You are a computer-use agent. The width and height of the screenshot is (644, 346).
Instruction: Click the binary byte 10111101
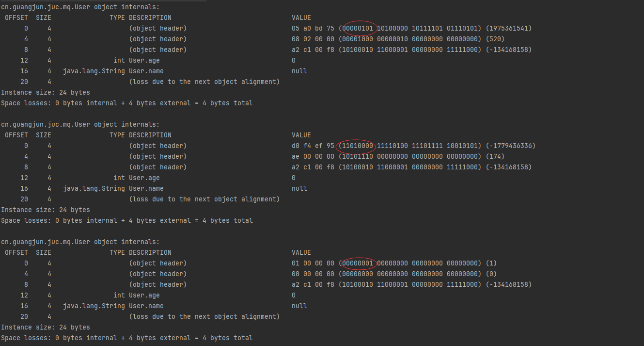[427, 29]
